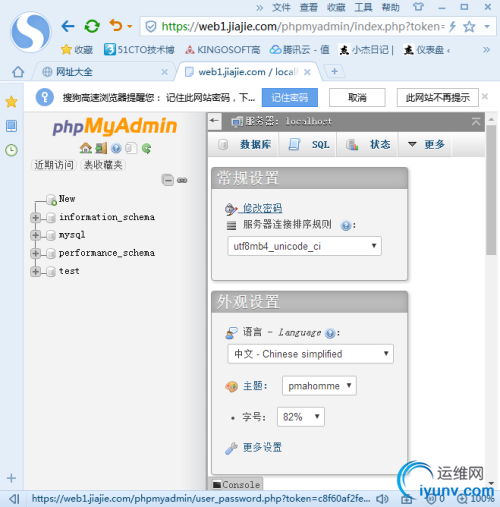Open phpMyAdmin documentation question-mark icon

116,148
